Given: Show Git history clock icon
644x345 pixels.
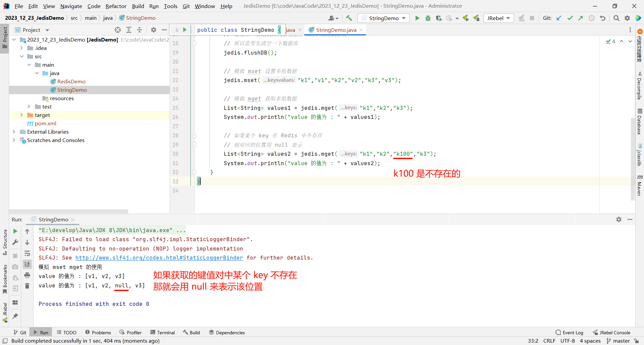Looking at the screenshot, I should click(x=592, y=18).
